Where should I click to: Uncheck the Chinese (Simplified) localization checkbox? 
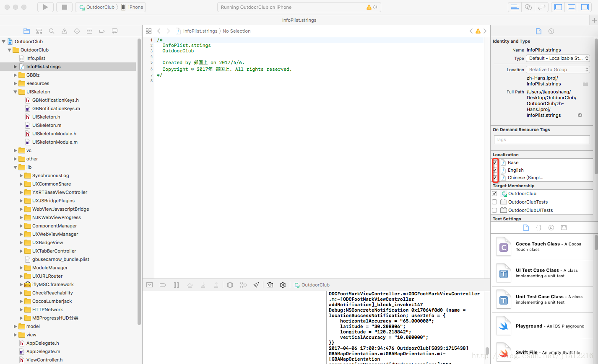point(495,178)
